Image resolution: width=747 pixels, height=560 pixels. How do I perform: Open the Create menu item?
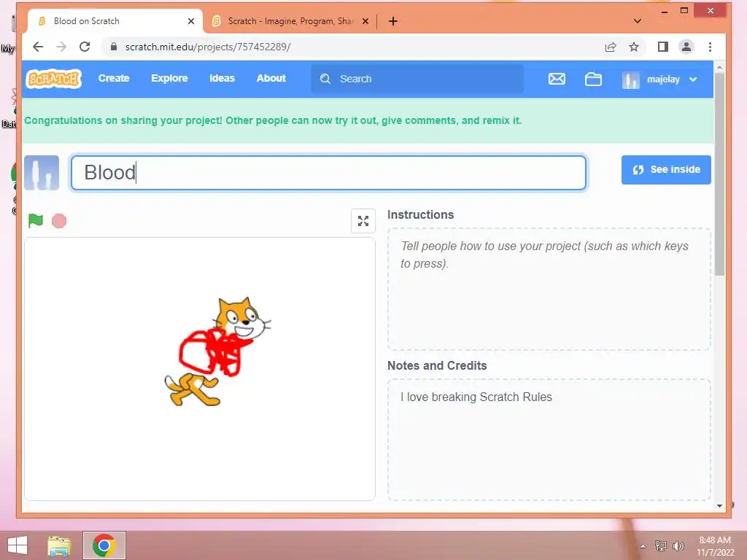coord(114,79)
